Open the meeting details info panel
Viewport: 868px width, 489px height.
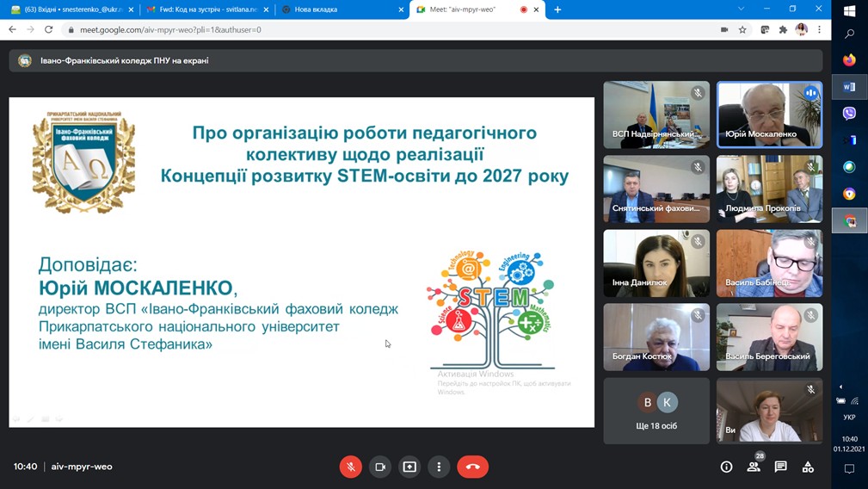[726, 467]
